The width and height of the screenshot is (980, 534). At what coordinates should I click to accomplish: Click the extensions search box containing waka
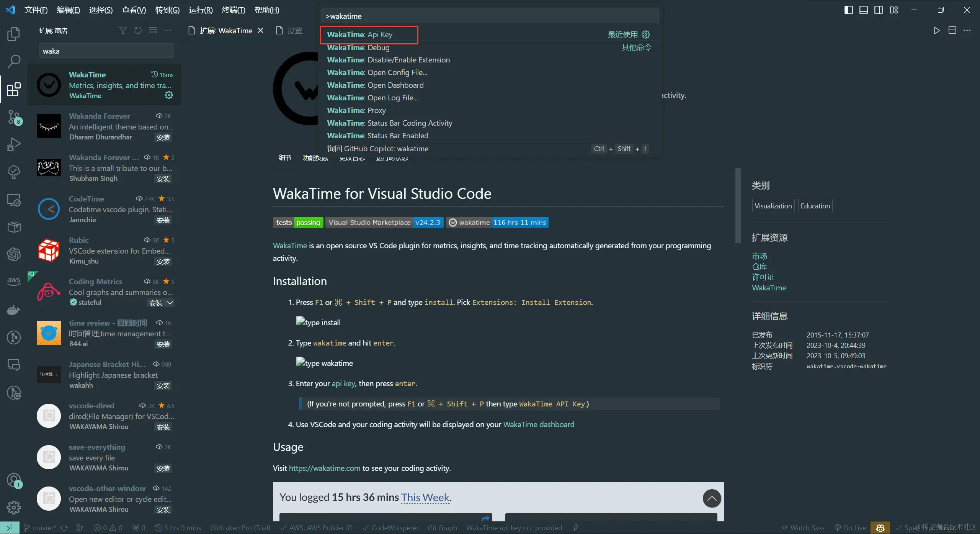pyautogui.click(x=106, y=51)
